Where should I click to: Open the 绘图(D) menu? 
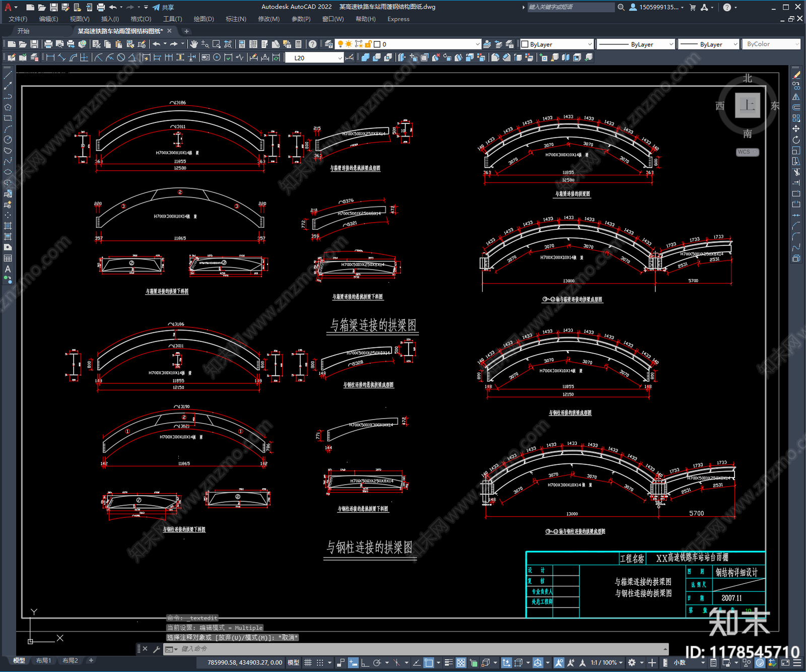pyautogui.click(x=204, y=19)
